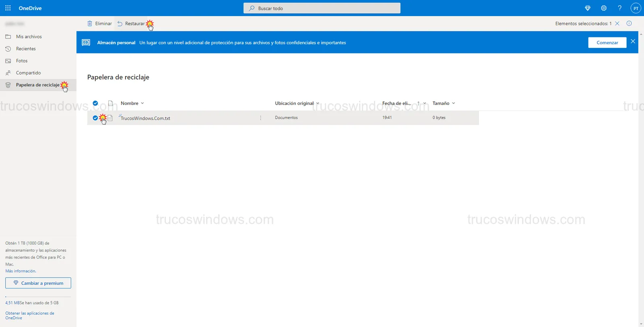Screen dimensions: 644x327
Task: Click the Restaurar button
Action: click(131, 24)
